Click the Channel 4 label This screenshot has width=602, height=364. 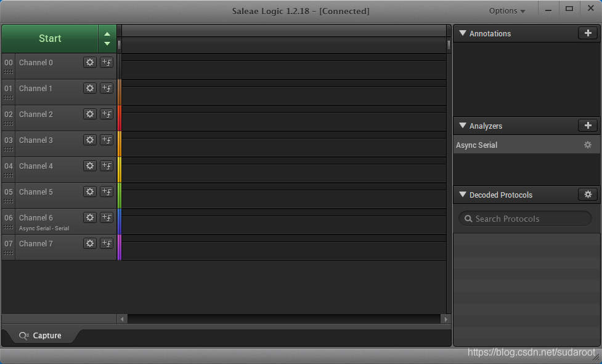pos(36,166)
